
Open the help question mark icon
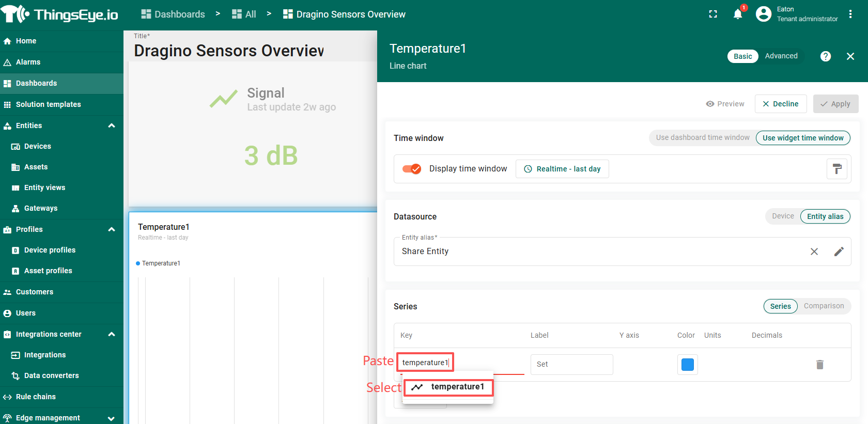click(x=826, y=56)
